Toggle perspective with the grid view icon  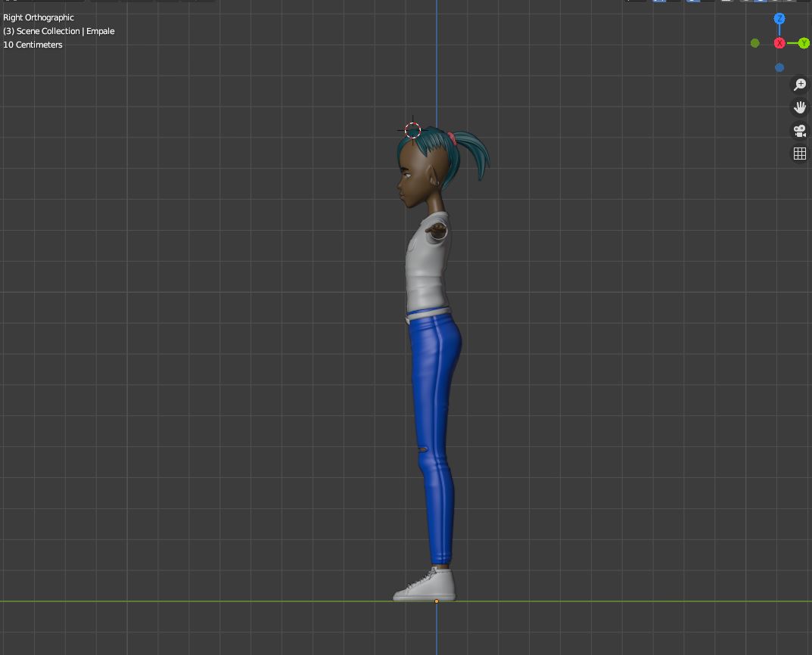point(799,152)
